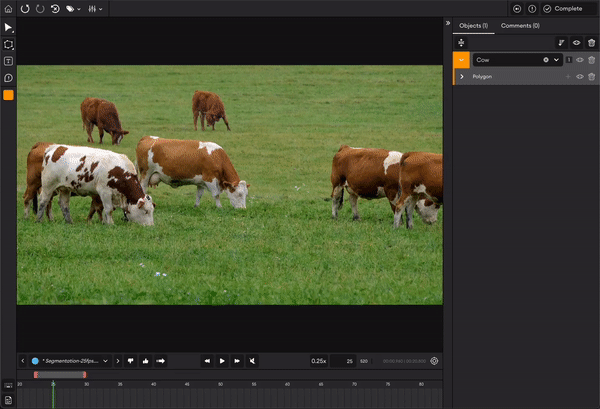Choose the text annotation tool
Screen dimensions: 600x409
[x=8, y=61]
